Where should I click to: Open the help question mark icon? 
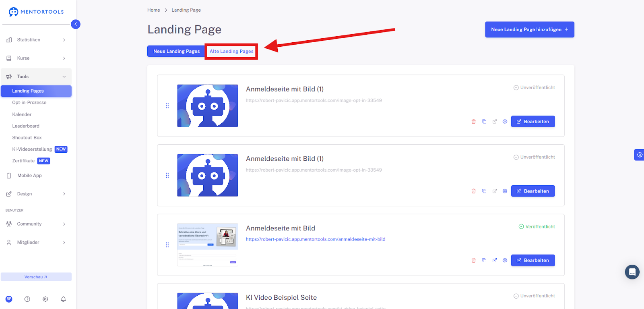click(x=27, y=299)
